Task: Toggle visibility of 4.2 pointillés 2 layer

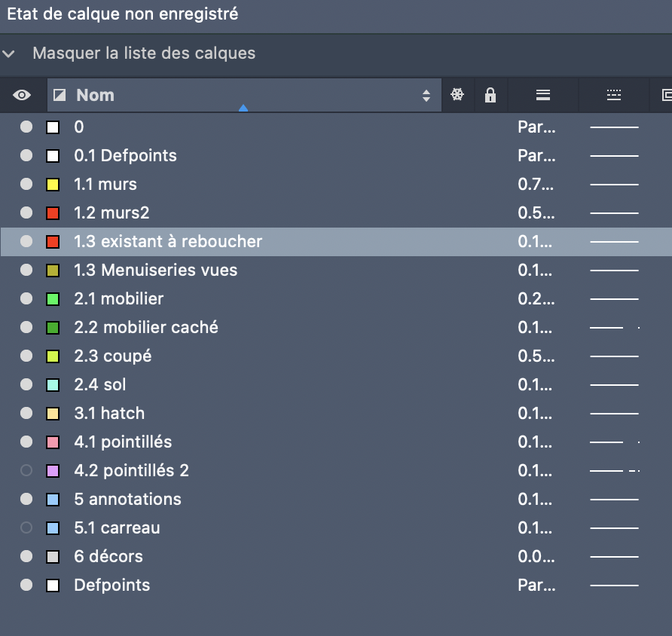Action: tap(26, 470)
